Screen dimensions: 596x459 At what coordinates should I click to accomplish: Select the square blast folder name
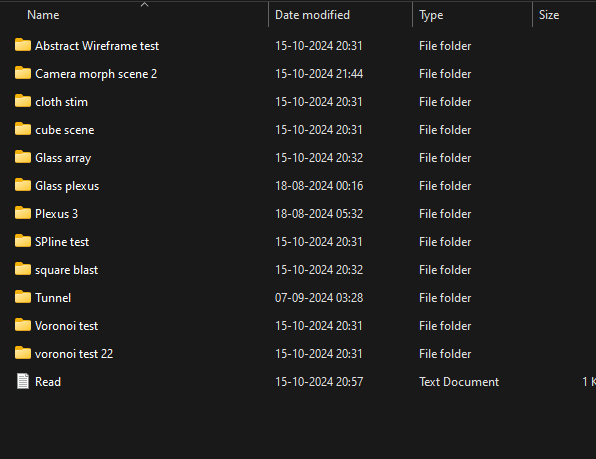[67, 270]
